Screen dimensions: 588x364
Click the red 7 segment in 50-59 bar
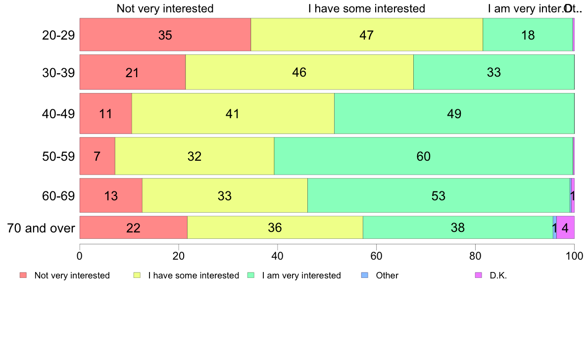[x=98, y=156]
